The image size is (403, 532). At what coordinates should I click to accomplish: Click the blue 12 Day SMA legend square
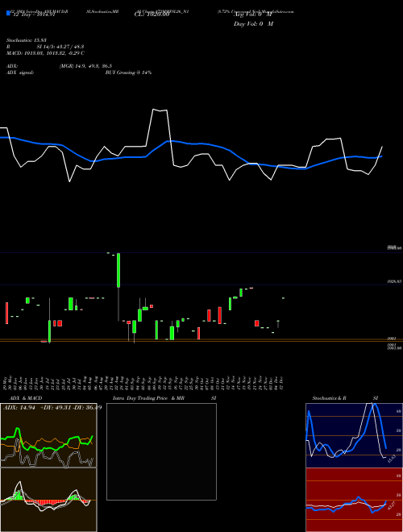click(x=8, y=13)
